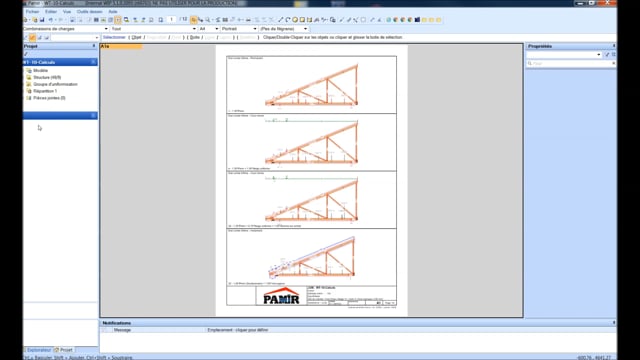Select the yellow circle drawing tool
This screenshot has height=360, width=640.
(x=295, y=20)
